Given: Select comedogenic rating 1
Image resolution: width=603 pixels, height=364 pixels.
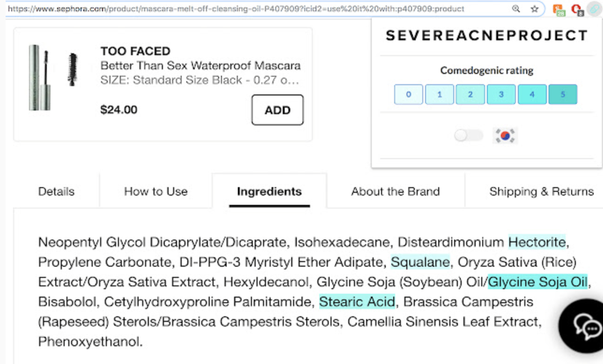Looking at the screenshot, I should click(x=439, y=95).
